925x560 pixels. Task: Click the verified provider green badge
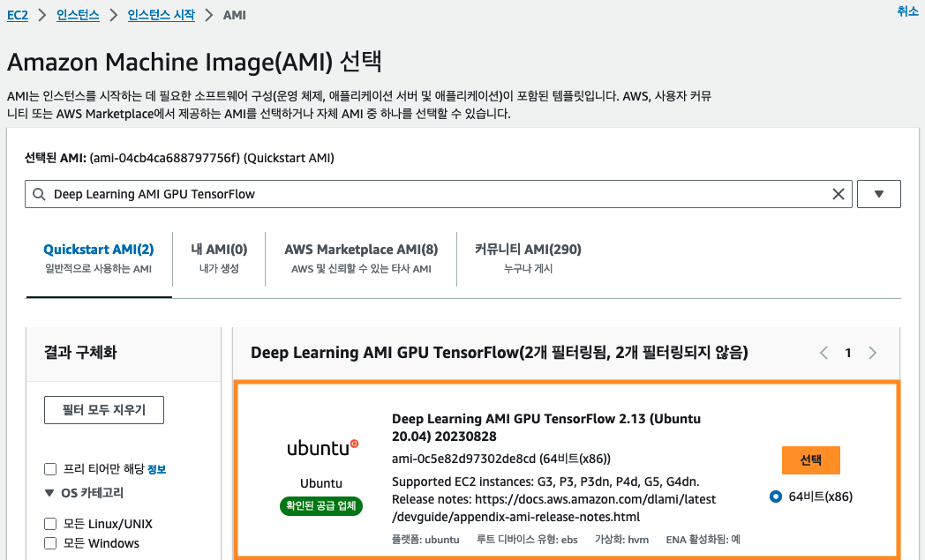321,506
